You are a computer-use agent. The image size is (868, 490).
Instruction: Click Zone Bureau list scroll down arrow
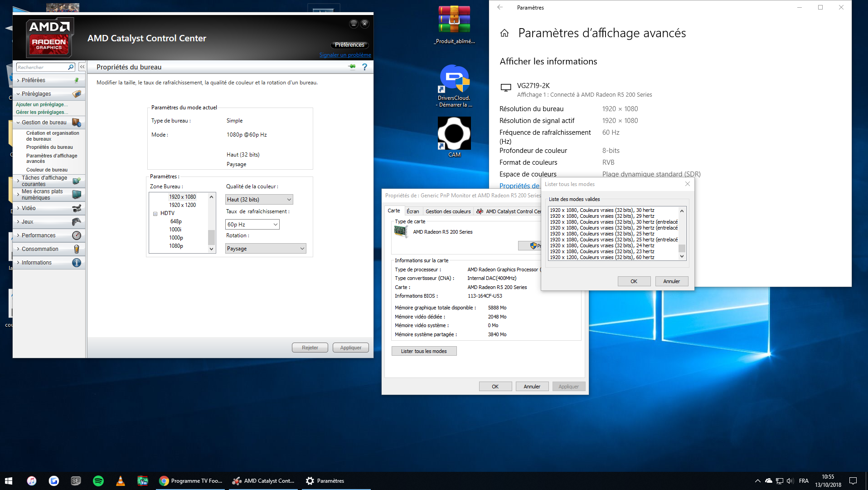click(211, 249)
